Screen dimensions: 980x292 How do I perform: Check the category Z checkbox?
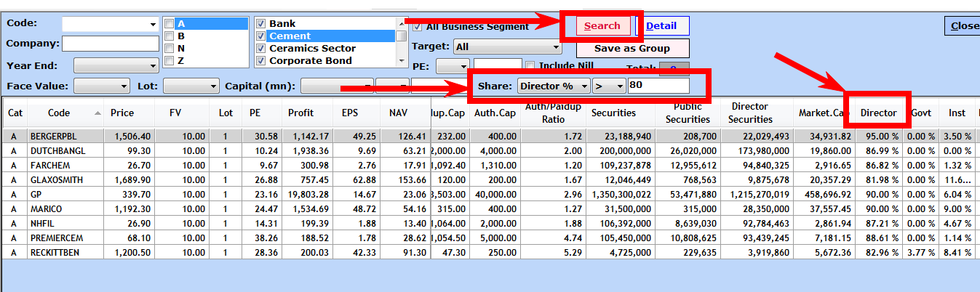pos(169,61)
